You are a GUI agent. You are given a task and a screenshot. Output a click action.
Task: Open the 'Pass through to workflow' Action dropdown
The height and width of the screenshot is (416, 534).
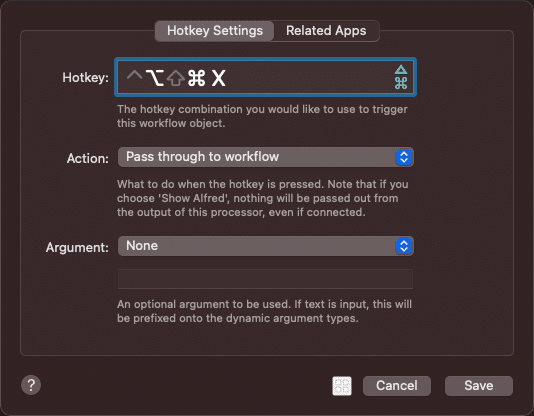click(x=266, y=157)
